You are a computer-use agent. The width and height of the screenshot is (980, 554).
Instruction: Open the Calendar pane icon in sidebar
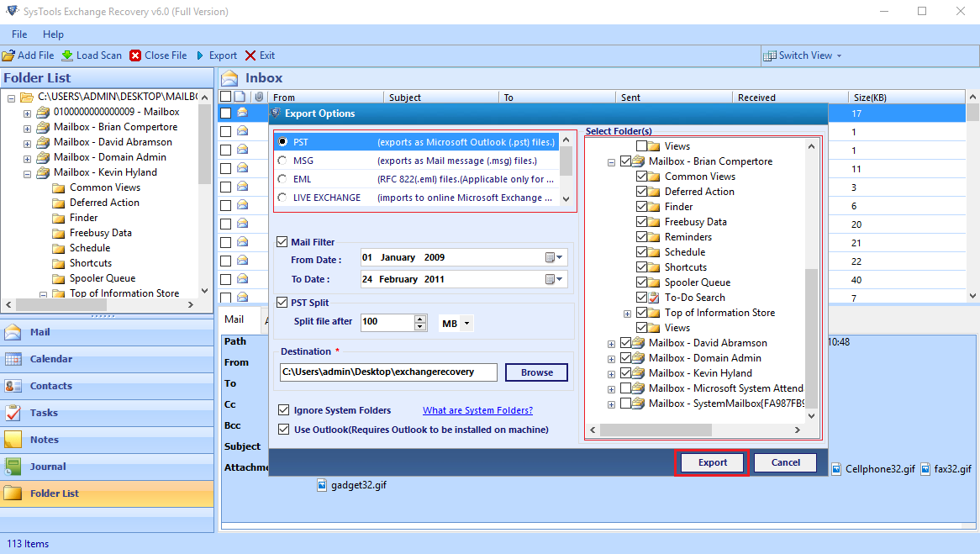pyautogui.click(x=13, y=359)
